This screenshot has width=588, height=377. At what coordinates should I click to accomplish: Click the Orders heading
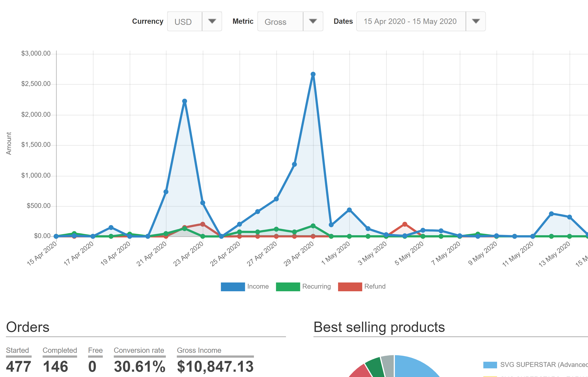point(28,327)
